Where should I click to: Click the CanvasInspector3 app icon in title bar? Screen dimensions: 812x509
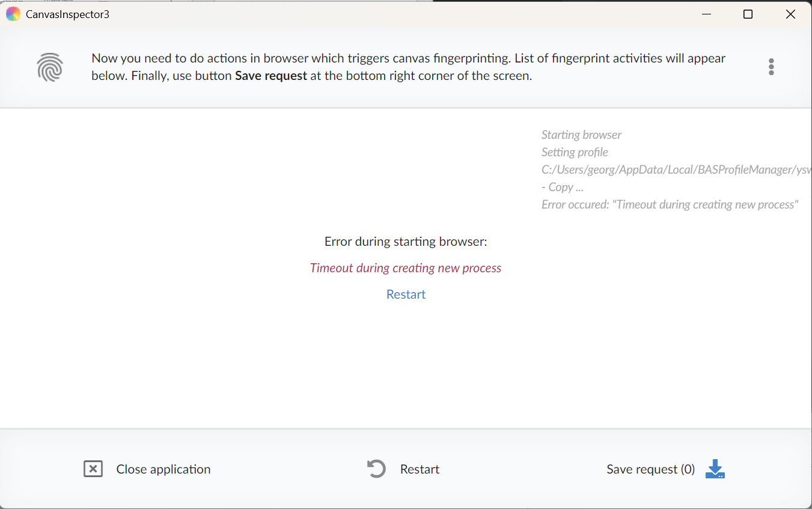13,13
